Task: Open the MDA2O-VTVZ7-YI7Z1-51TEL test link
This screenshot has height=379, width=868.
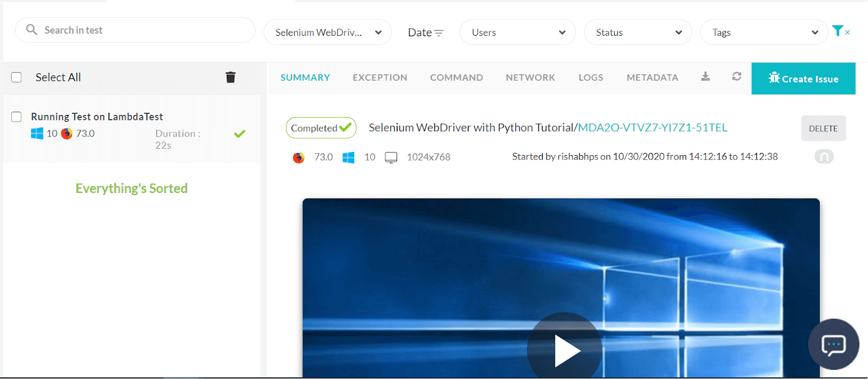Action: 653,127
